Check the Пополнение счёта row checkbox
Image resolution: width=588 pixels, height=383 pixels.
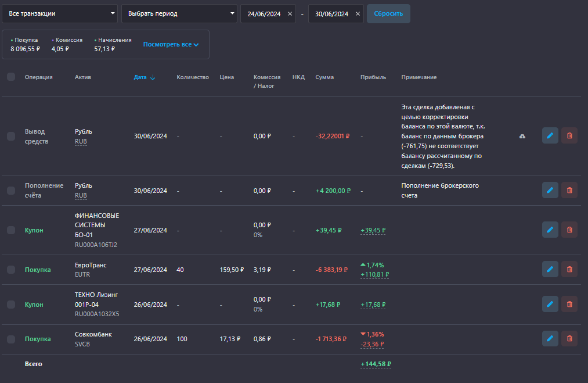[x=11, y=191]
